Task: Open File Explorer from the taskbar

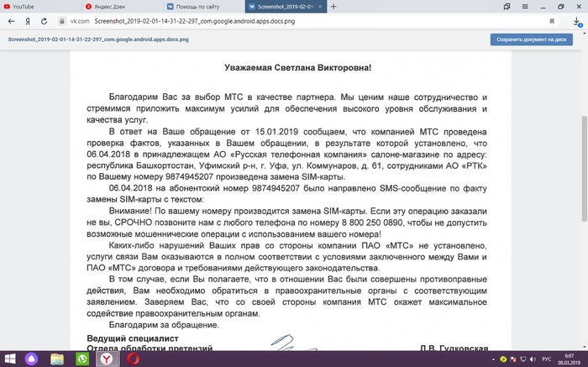Action: pyautogui.click(x=55, y=359)
